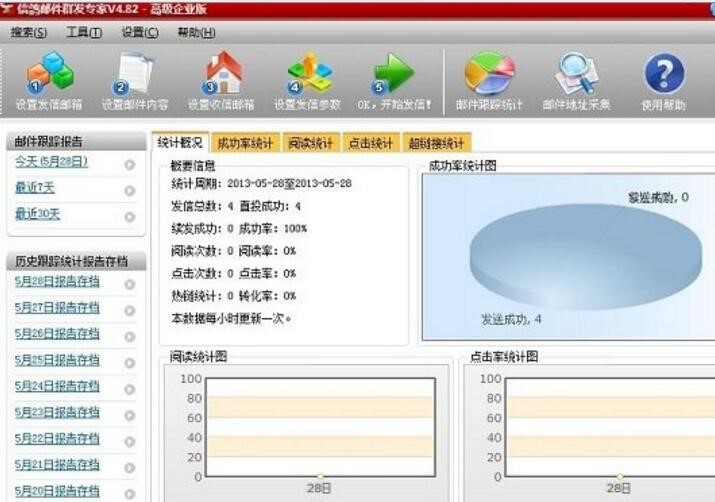Open the 最近30天 report link
The image size is (715, 502).
pyautogui.click(x=37, y=214)
